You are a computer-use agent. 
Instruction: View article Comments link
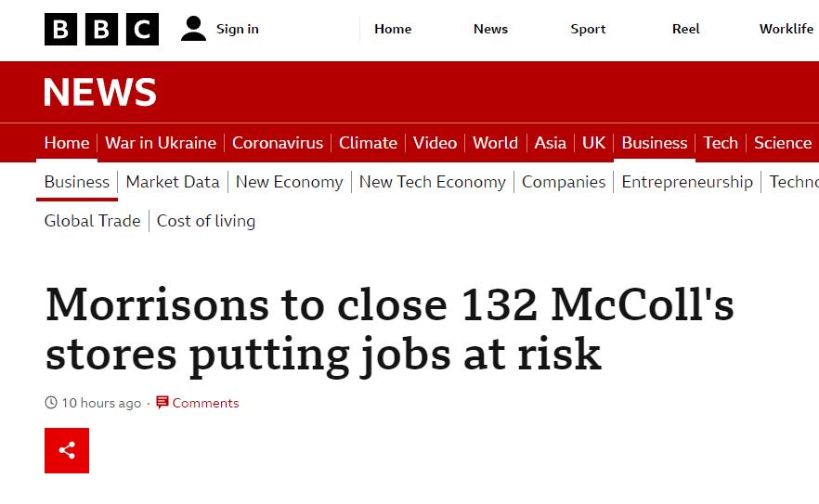click(x=206, y=403)
